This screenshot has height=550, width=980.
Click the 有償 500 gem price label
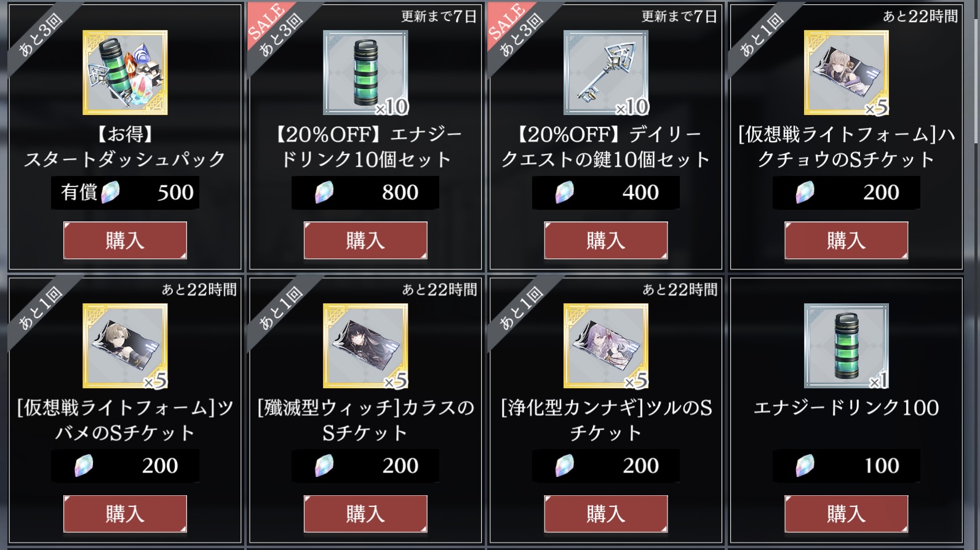pos(125,193)
